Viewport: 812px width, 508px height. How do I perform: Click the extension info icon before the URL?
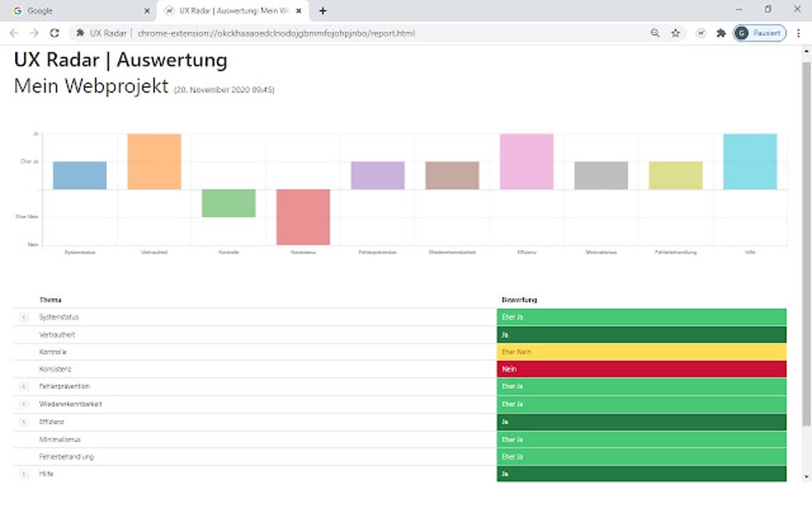click(x=80, y=33)
